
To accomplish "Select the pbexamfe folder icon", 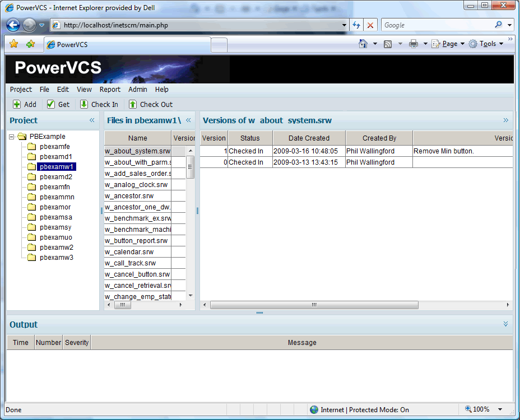I will 31,147.
